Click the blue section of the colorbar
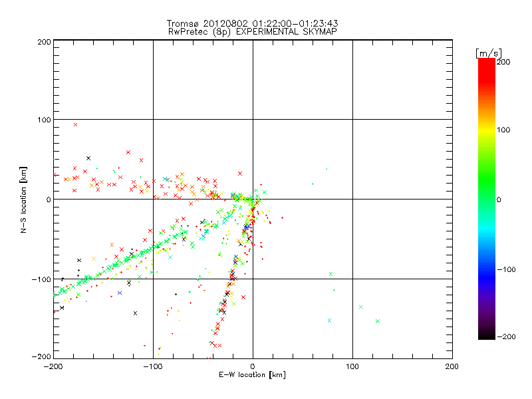 pyautogui.click(x=487, y=277)
